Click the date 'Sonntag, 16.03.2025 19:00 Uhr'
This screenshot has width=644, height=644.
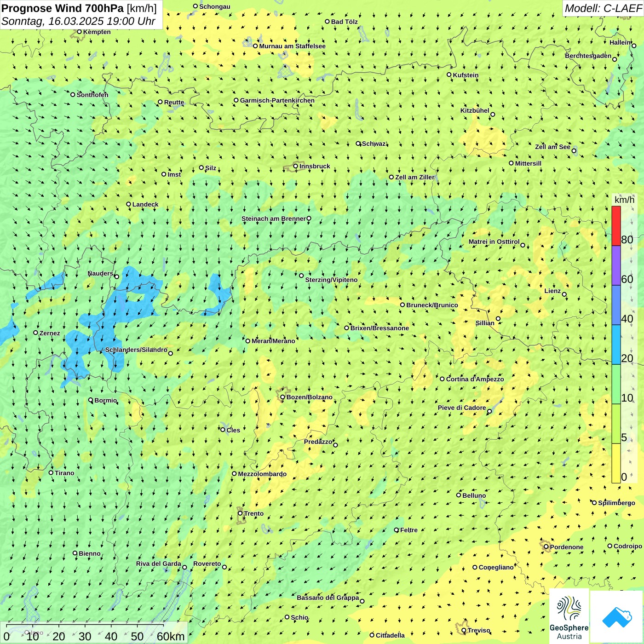79,21
